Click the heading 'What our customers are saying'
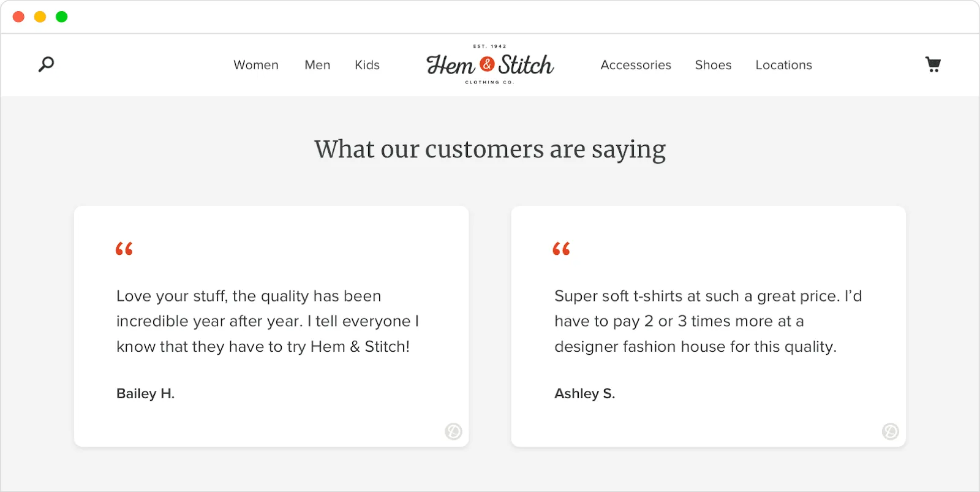The image size is (980, 492). [490, 149]
